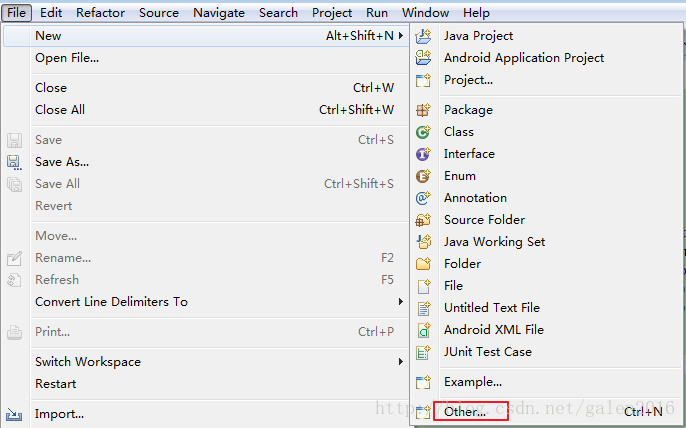Image resolution: width=686 pixels, height=428 pixels.
Task: Click the Android Application Project icon
Action: (x=423, y=58)
